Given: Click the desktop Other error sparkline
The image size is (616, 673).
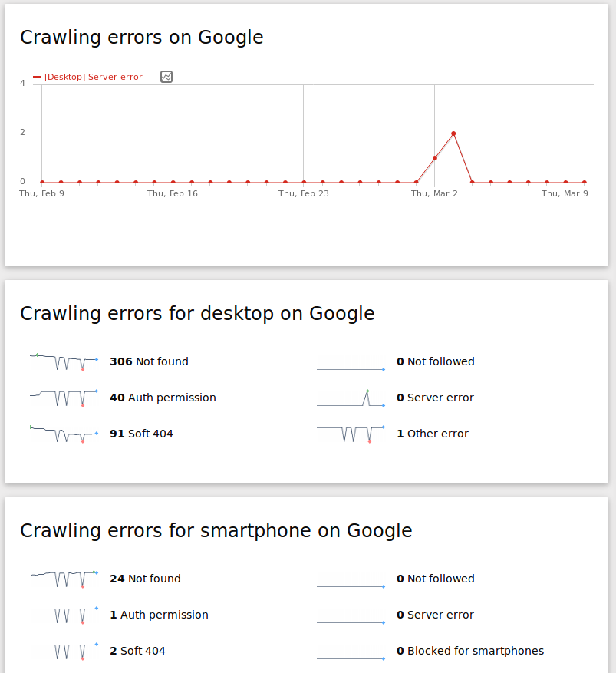Looking at the screenshot, I should [x=351, y=434].
